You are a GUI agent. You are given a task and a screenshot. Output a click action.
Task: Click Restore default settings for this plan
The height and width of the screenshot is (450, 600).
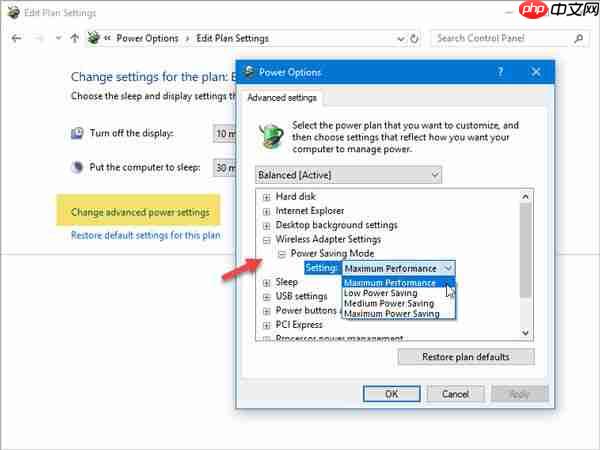[146, 235]
